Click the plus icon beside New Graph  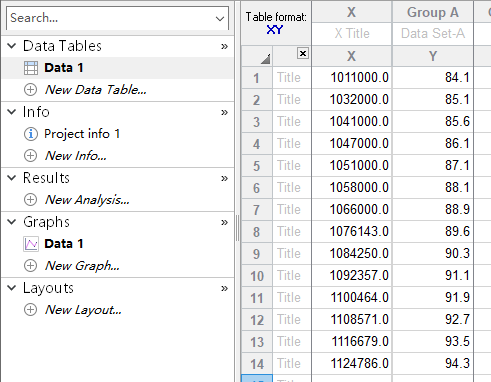[31, 266]
